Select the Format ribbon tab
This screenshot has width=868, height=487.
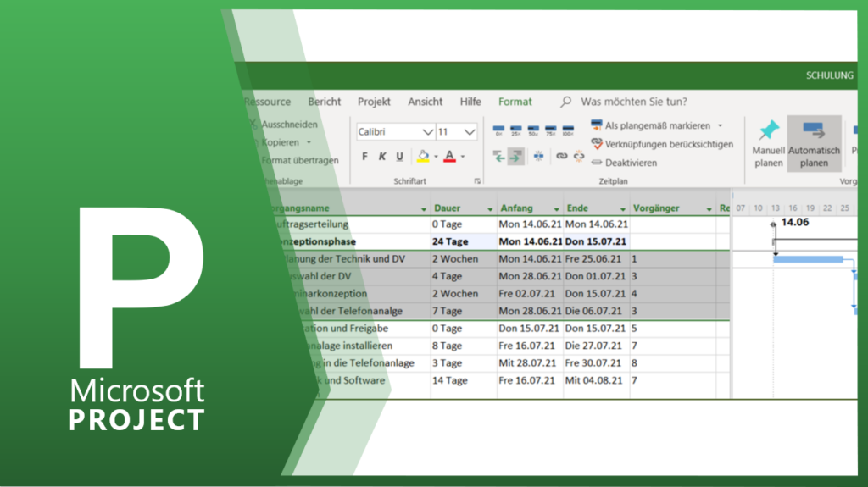(x=515, y=102)
